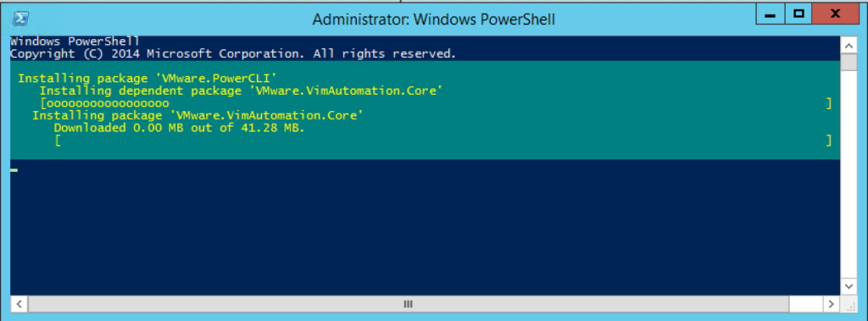Open the PowerShell icon system menu

(20, 19)
